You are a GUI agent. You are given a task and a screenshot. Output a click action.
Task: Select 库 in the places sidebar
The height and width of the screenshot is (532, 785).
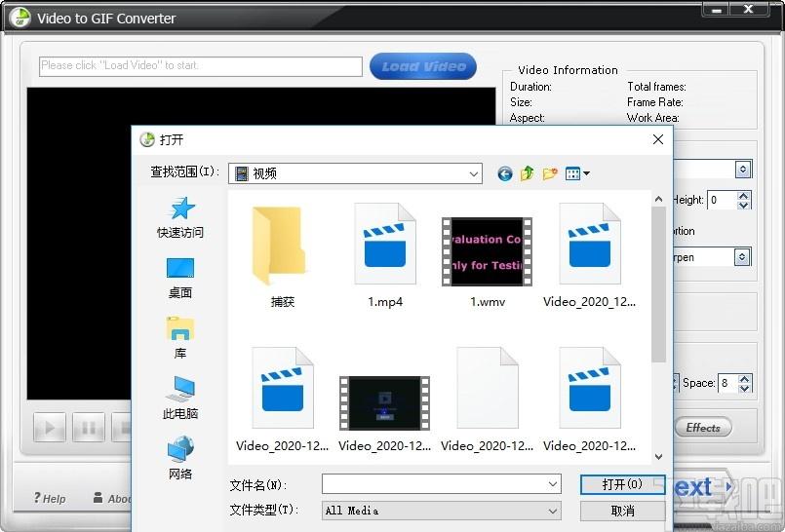180,337
